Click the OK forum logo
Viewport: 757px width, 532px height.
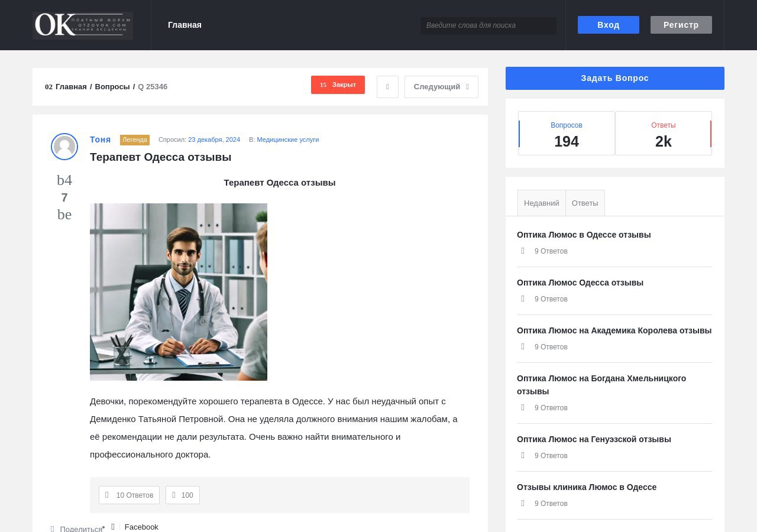point(83,25)
